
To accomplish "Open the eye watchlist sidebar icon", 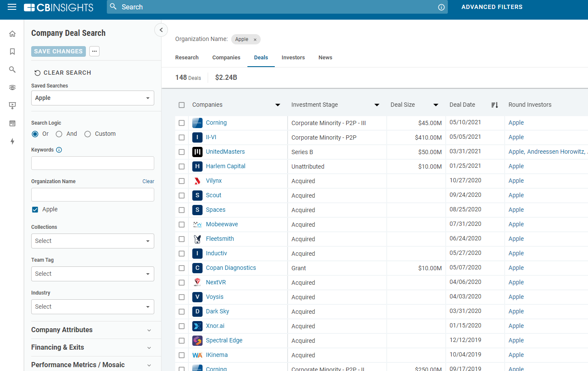I will coord(12,88).
